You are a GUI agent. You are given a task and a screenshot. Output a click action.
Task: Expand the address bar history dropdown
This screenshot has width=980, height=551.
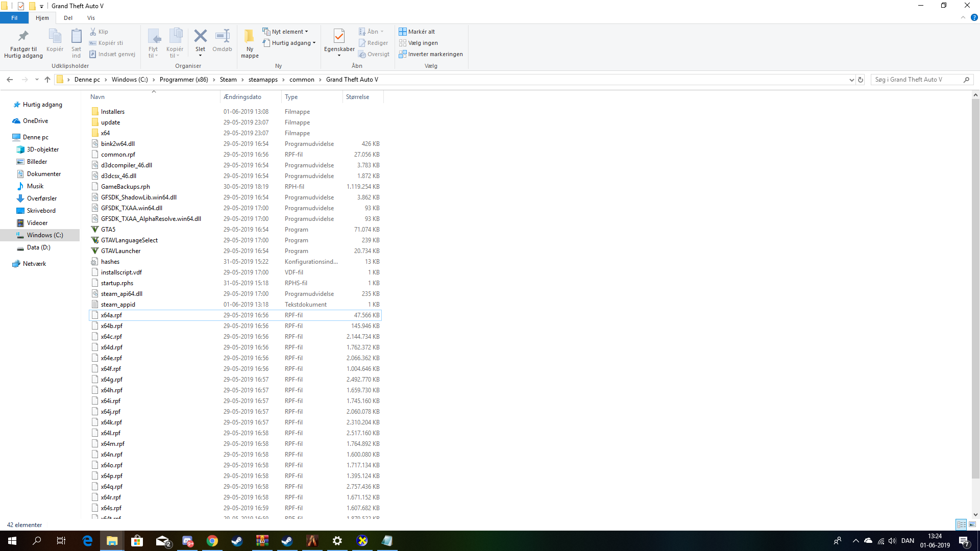[x=851, y=80]
